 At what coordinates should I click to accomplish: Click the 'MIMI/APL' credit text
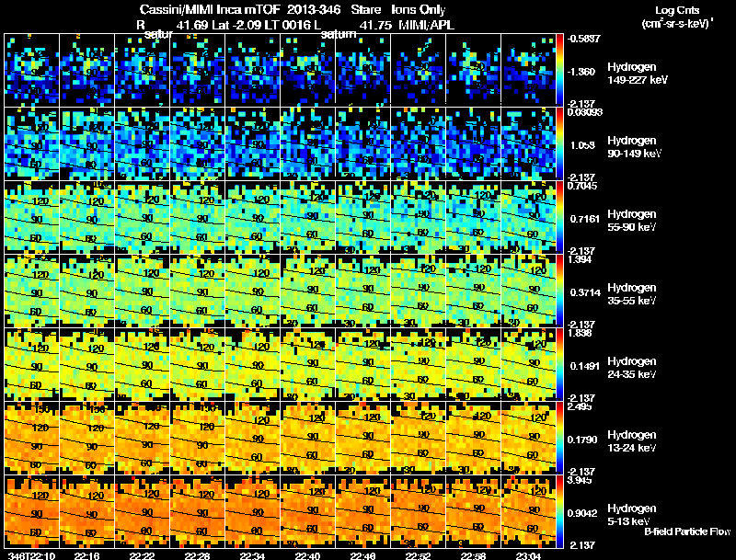427,25
